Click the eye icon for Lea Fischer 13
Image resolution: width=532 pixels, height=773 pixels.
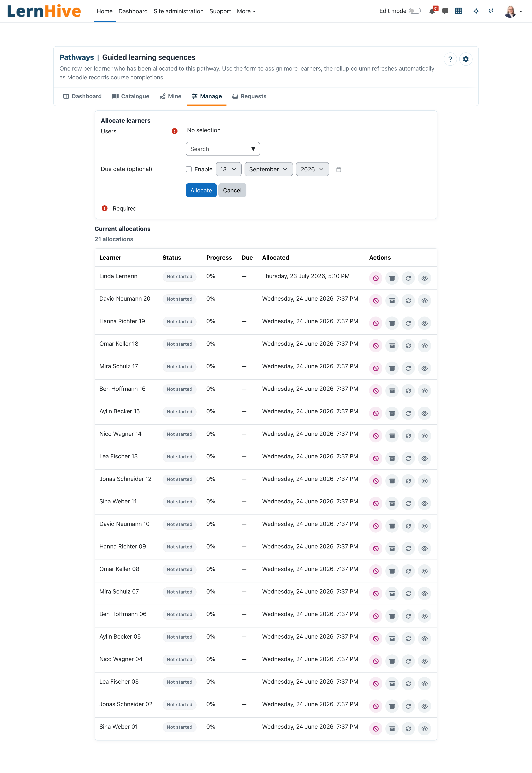[x=424, y=459]
